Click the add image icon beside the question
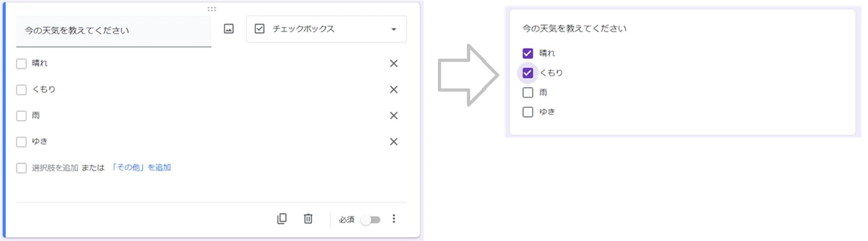The width and height of the screenshot is (868, 241). 228,29
